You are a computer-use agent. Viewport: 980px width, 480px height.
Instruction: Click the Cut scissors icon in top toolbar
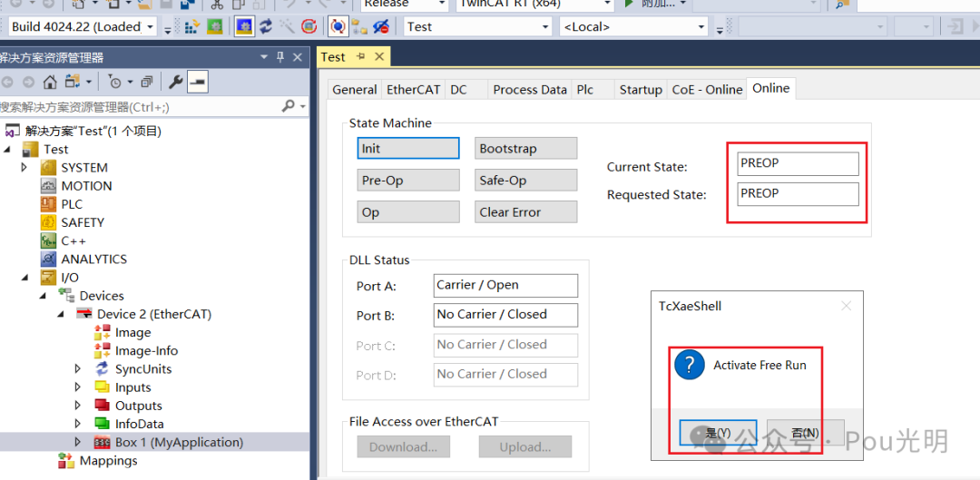[x=216, y=4]
